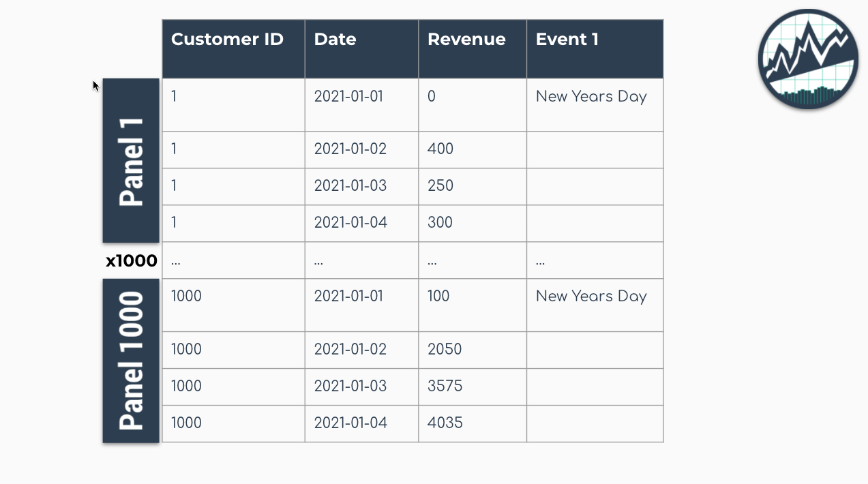868x484 pixels.
Task: Click New Years Day in Panel 1000
Action: [x=590, y=297]
